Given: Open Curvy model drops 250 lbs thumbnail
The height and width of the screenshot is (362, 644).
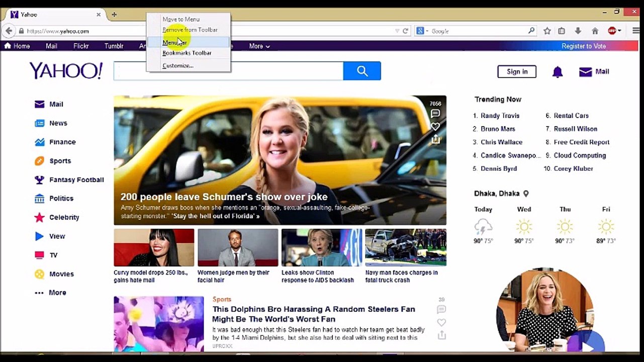Looking at the screenshot, I should click(x=154, y=247).
